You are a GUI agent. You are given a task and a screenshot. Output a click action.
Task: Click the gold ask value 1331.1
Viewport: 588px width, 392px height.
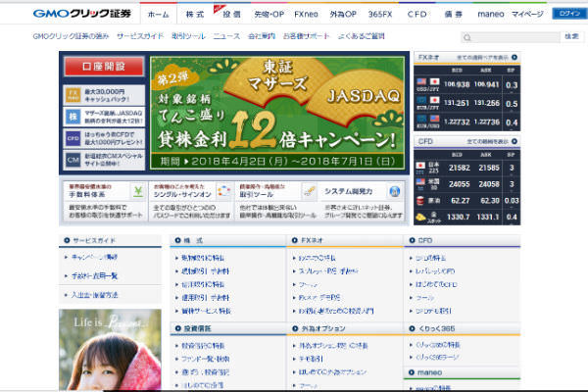(x=488, y=217)
